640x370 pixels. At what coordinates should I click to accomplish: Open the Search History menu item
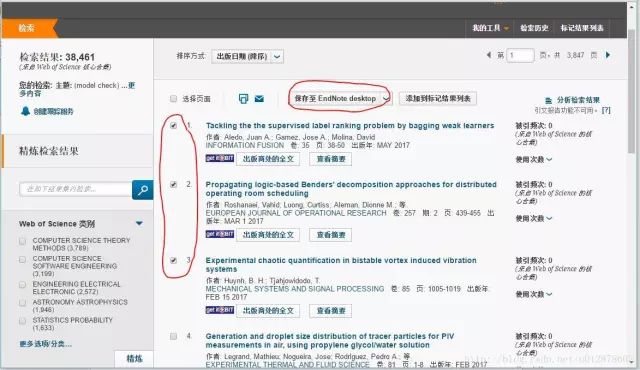(x=534, y=28)
